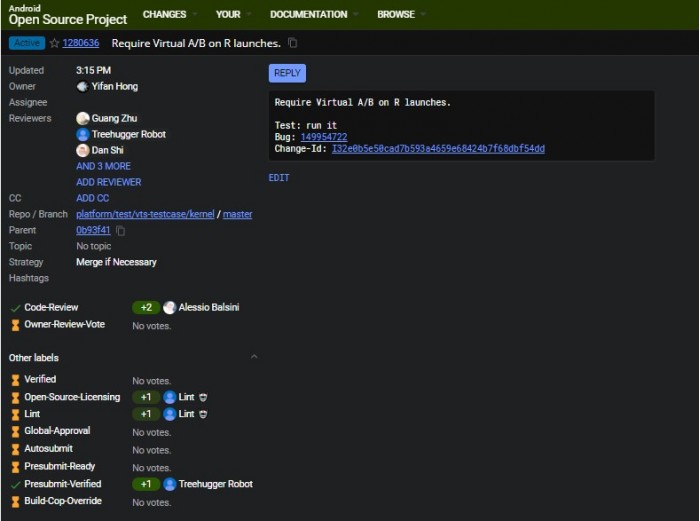Viewport: 700px width, 521px height.
Task: Click the Reply button
Action: click(287, 73)
